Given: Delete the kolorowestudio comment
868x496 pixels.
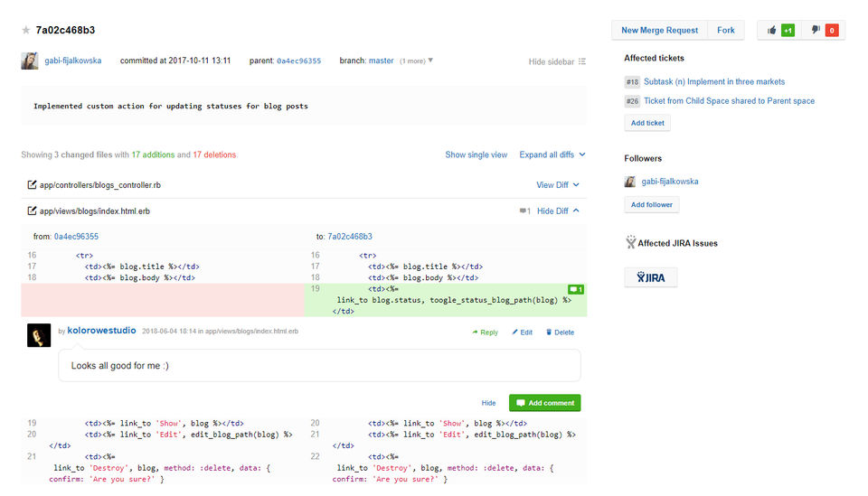Looking at the screenshot, I should tap(560, 332).
